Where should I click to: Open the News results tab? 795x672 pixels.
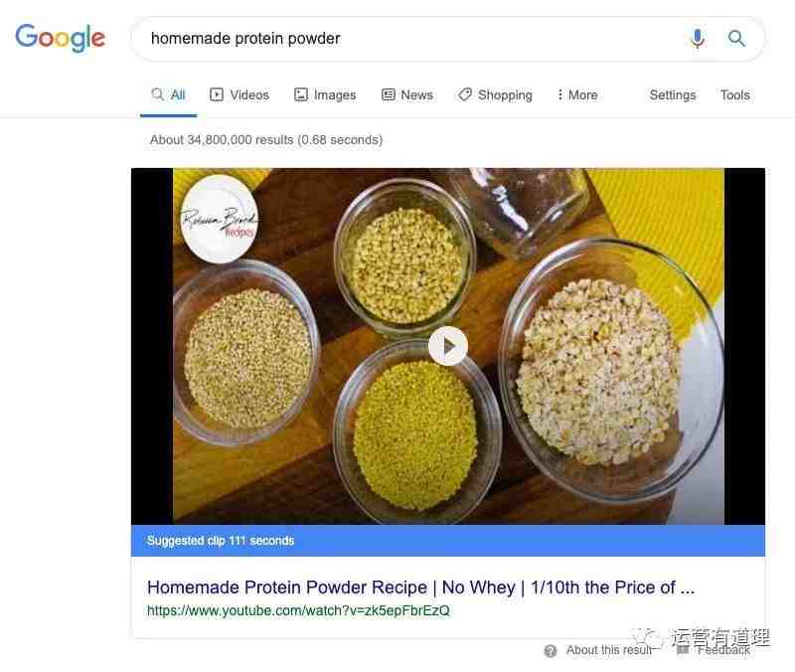(407, 94)
